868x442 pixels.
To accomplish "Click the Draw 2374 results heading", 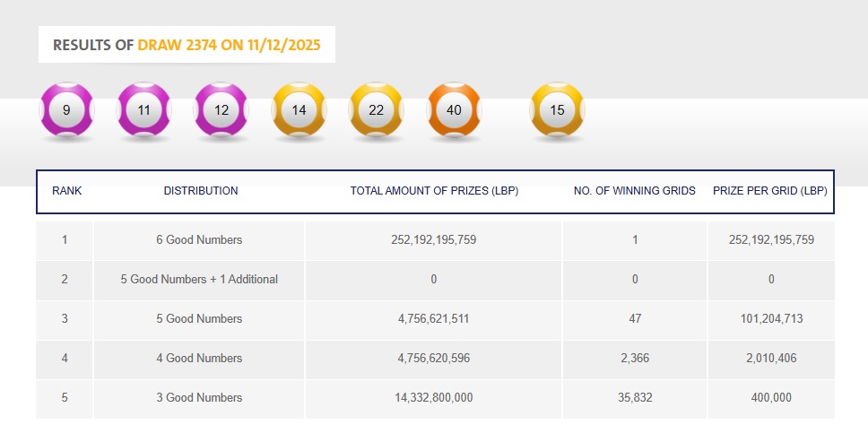I will pos(187,45).
